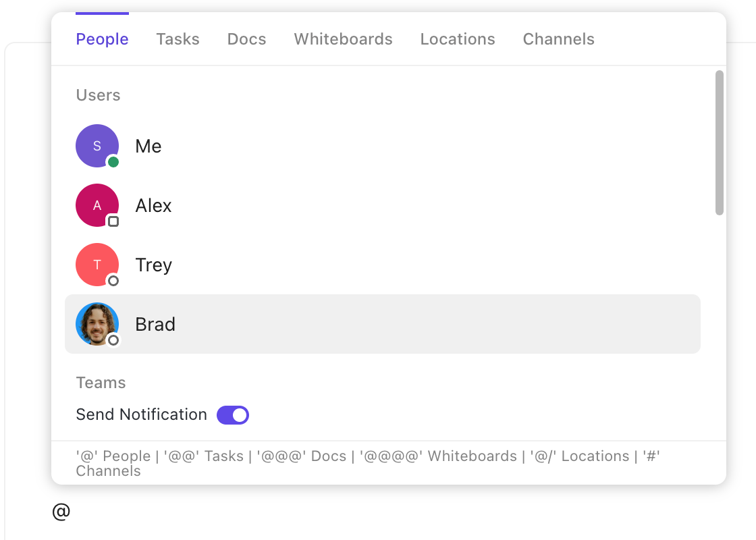Pick 'Me' in the Users list
Image resolution: width=756 pixels, height=540 pixels.
148,146
